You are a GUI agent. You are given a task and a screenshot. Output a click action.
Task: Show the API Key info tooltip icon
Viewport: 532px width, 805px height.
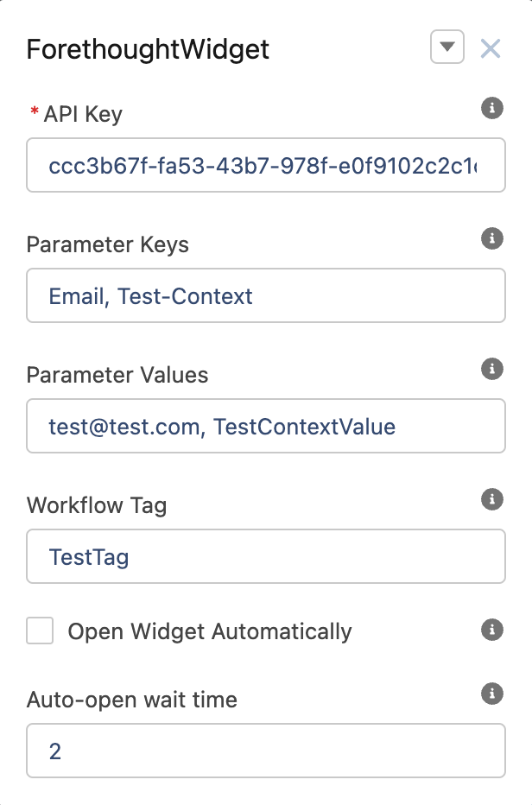[x=492, y=108]
